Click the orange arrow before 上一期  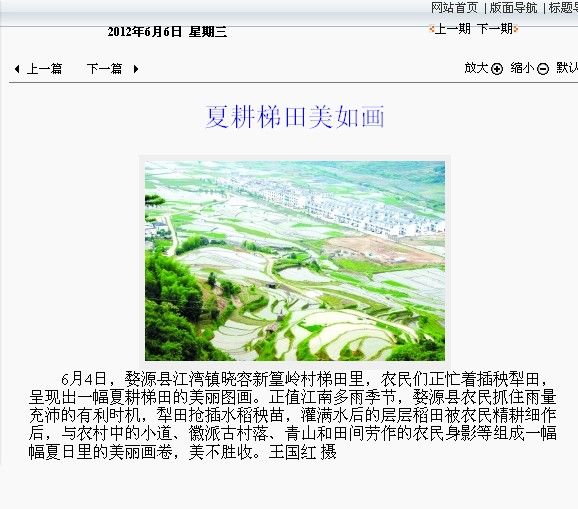432,28
